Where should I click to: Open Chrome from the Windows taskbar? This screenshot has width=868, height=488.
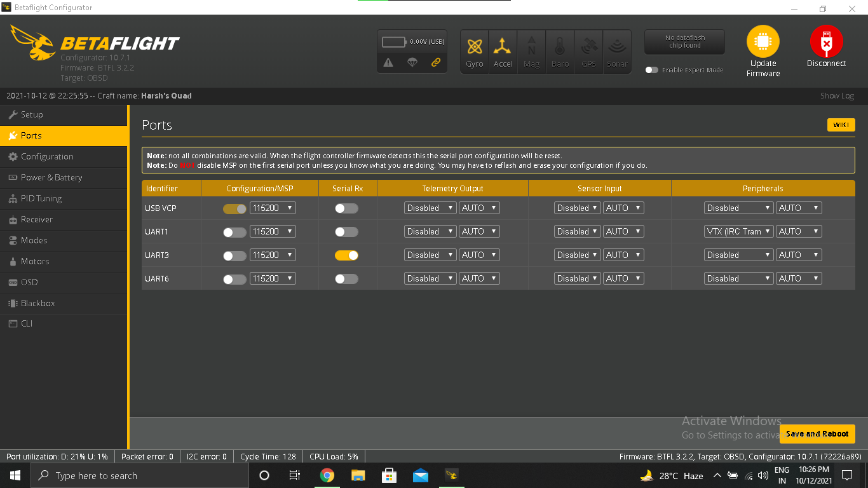point(327,475)
